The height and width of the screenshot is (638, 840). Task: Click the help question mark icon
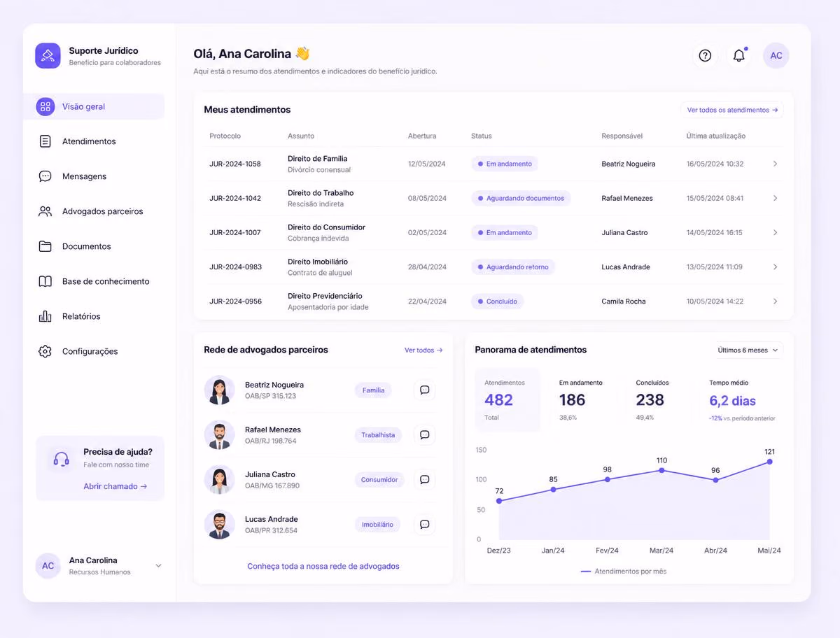(705, 56)
